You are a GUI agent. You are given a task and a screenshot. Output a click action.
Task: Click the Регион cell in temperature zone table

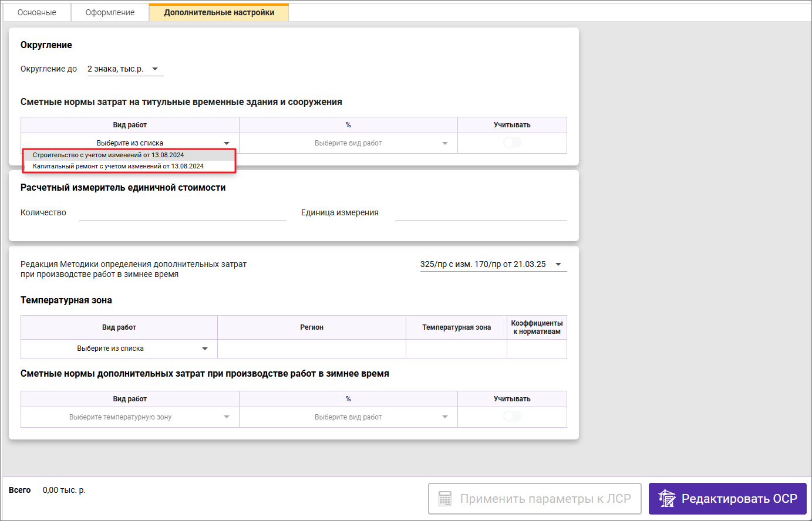(311, 349)
